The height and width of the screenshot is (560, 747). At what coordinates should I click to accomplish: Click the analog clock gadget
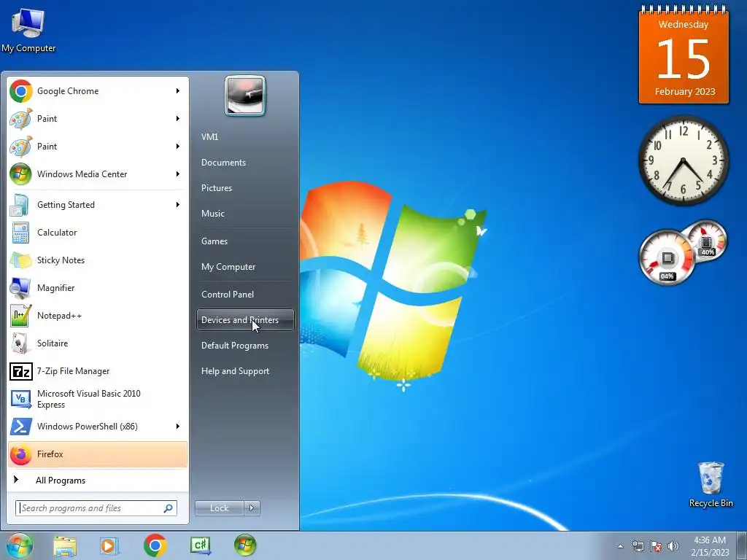[x=683, y=161]
